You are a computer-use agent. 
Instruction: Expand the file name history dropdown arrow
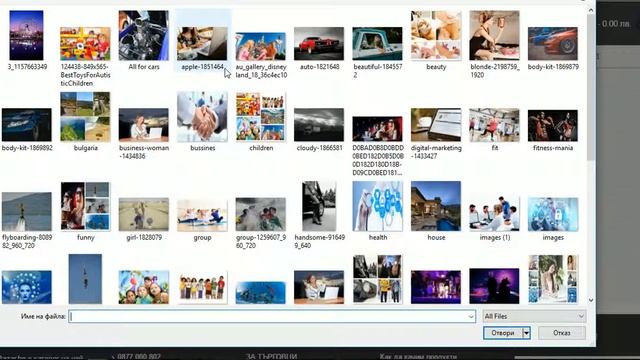click(471, 316)
